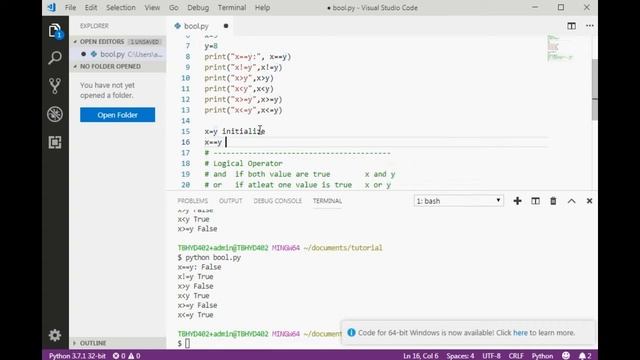Click the Split Editor icon

[571, 26]
